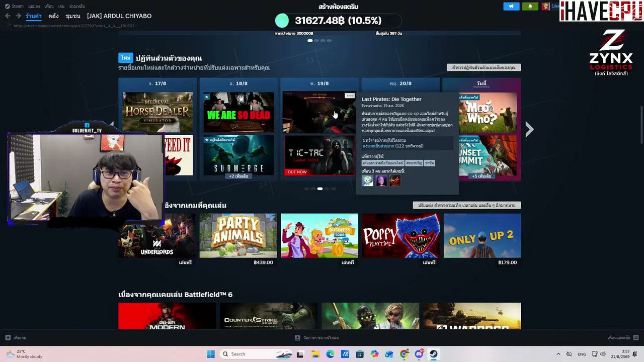Open first friend avatar wanting this game
This screenshot has width=644, height=362.
pyautogui.click(x=368, y=181)
